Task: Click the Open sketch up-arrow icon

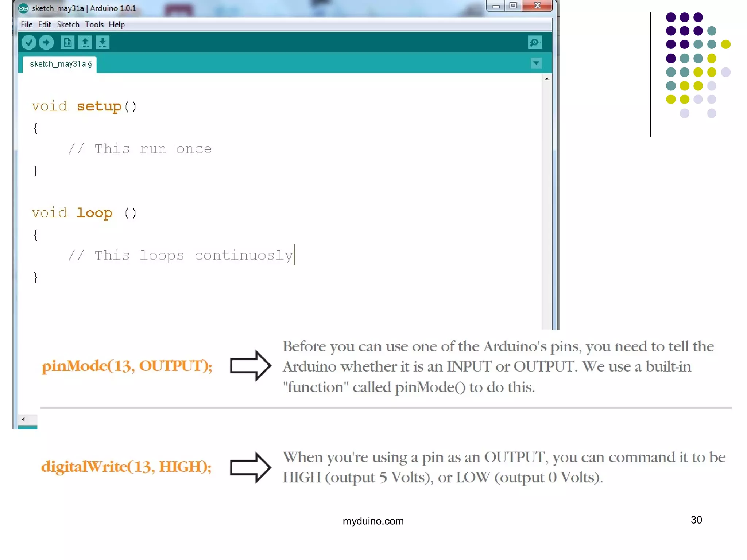Action: click(85, 43)
